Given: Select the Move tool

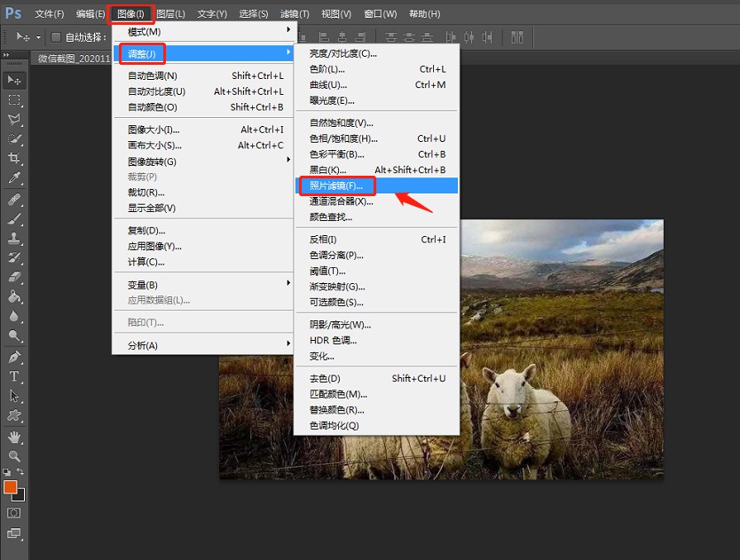Looking at the screenshot, I should pyautogui.click(x=12, y=79).
